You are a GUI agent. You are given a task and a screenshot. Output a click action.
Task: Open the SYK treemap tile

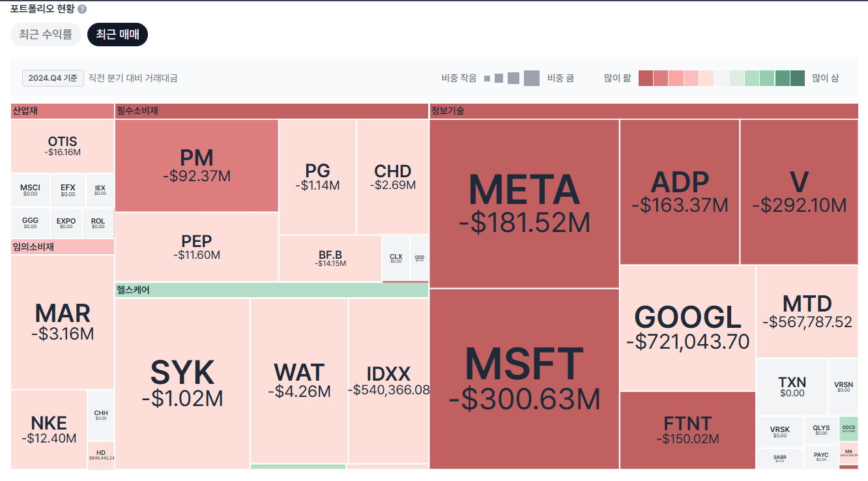coord(182,383)
